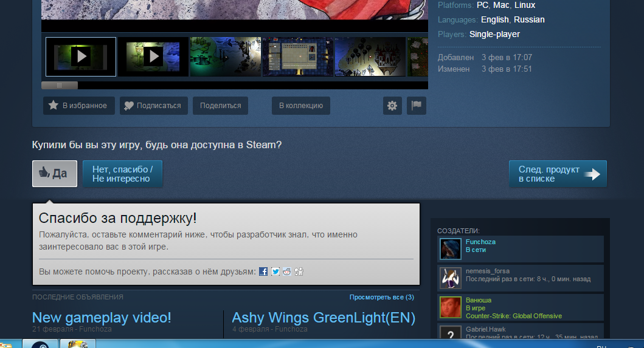Open Просмотреть все (3) announcements link
Viewport: 644px width, 348px height.
[381, 297]
